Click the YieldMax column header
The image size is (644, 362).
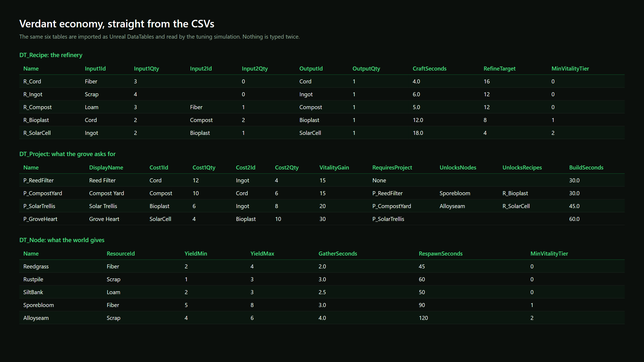coord(262,254)
